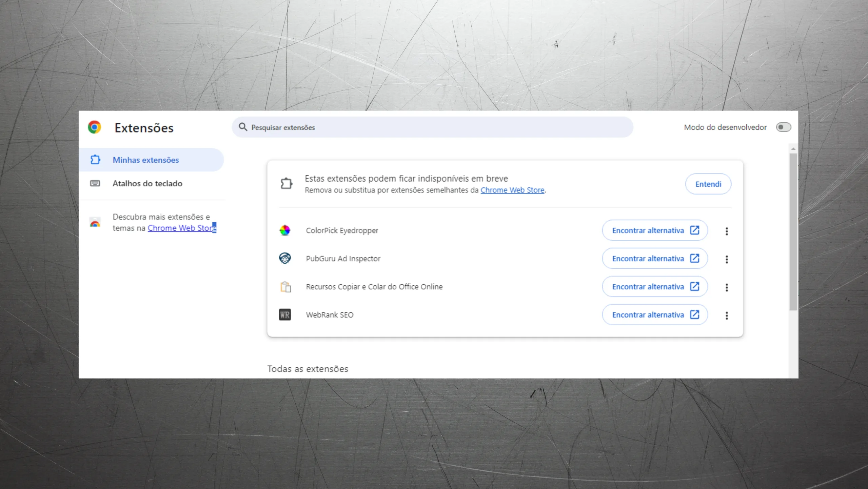Click the Entendi button
The image size is (868, 489).
708,184
